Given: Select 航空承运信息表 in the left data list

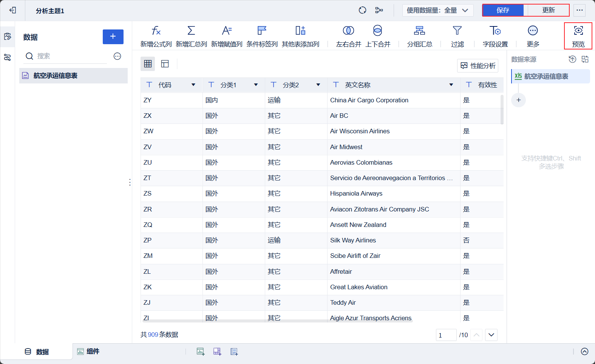Looking at the screenshot, I should [x=73, y=76].
